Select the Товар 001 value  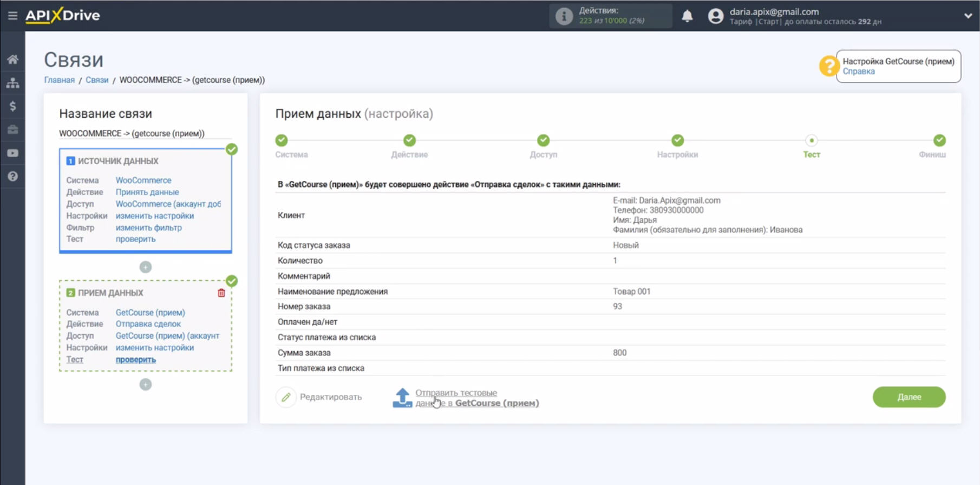click(631, 292)
